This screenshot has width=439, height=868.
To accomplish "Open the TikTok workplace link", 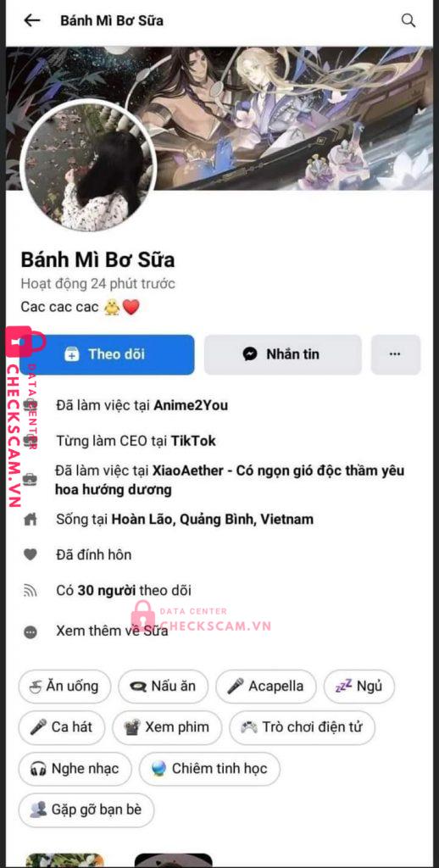I will click(x=193, y=441).
